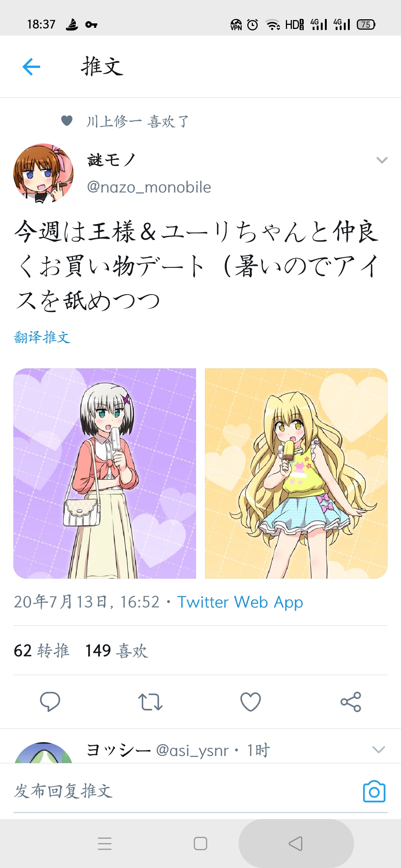Open the share icon below the tweet
Image resolution: width=401 pixels, height=868 pixels.
click(x=351, y=701)
